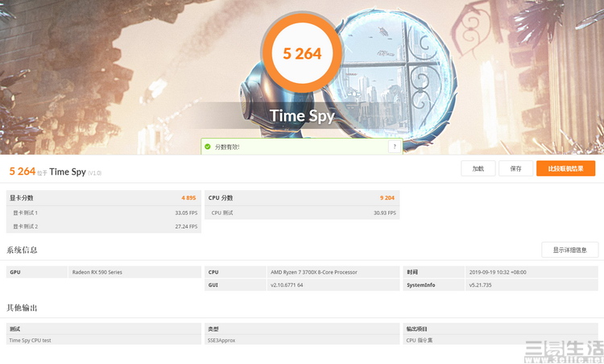Select the 显卡分数 header row
The width and height of the screenshot is (604, 364).
point(104,198)
